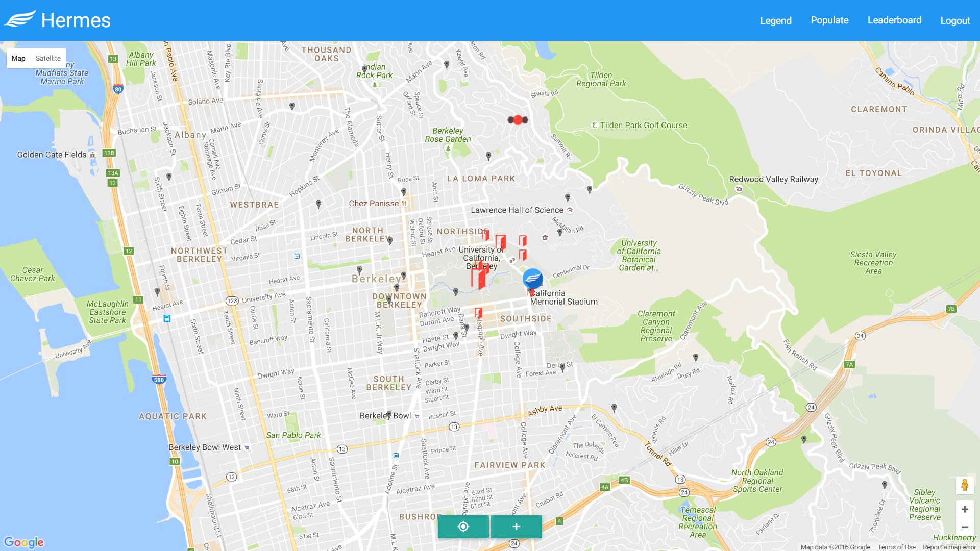Click the red dot cluster marker
Viewport: 980px width, 551px height.
(x=518, y=120)
